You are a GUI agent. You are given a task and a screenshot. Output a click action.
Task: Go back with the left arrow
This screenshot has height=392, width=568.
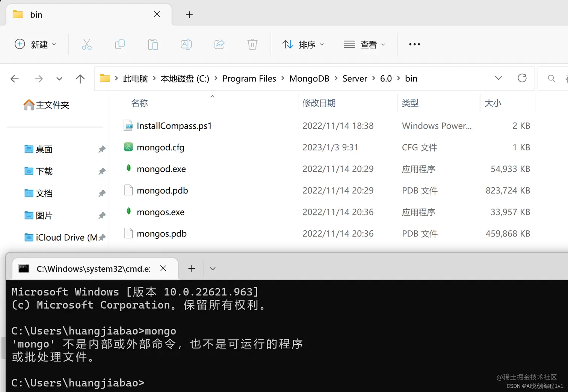[15, 79]
